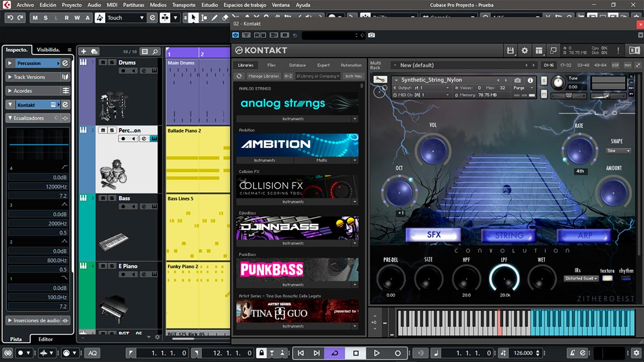Refresh the Kontakt library list
644x362 pixels.
[239, 76]
